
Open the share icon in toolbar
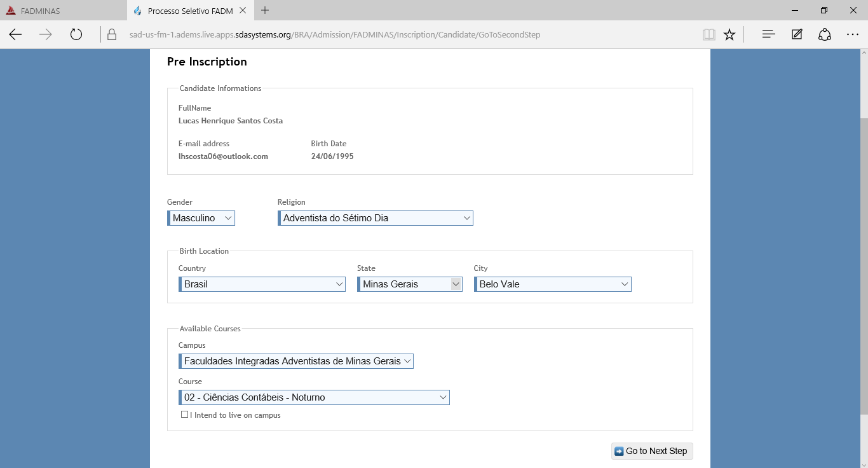[825, 35]
